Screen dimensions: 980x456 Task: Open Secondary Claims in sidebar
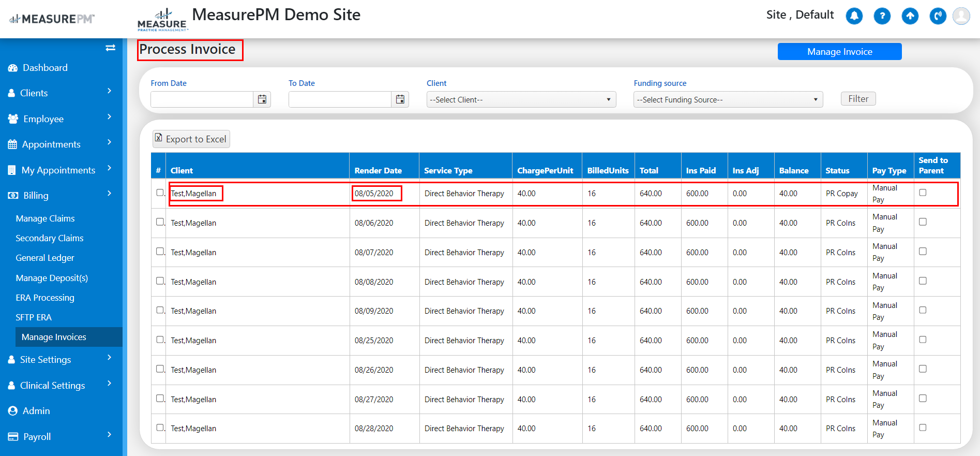coord(50,238)
